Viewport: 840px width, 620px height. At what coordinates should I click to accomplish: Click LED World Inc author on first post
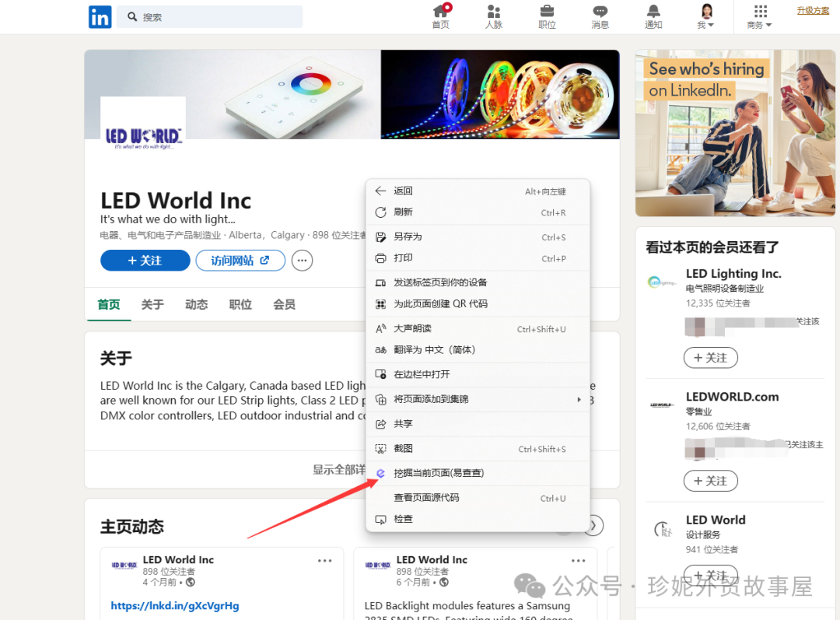click(178, 560)
